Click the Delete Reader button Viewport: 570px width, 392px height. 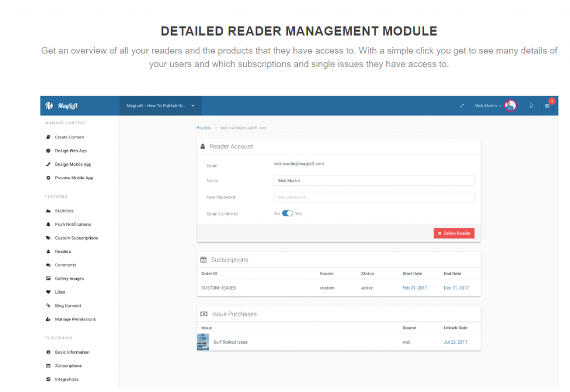point(454,233)
